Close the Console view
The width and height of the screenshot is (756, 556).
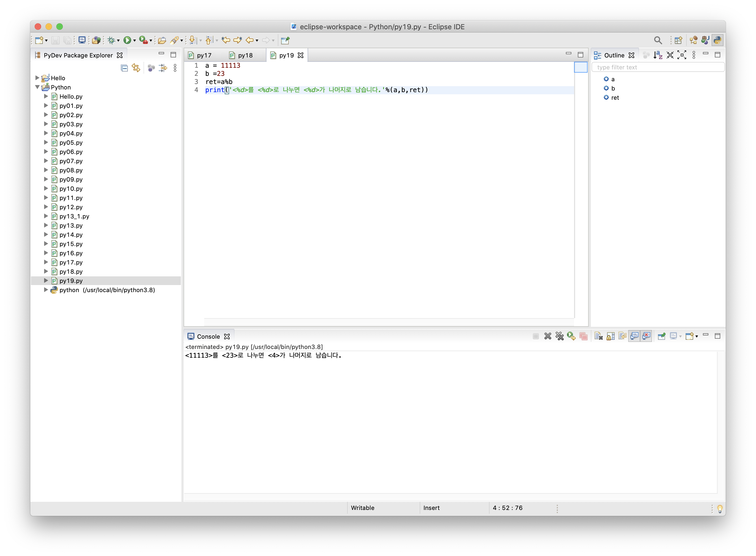click(x=227, y=337)
